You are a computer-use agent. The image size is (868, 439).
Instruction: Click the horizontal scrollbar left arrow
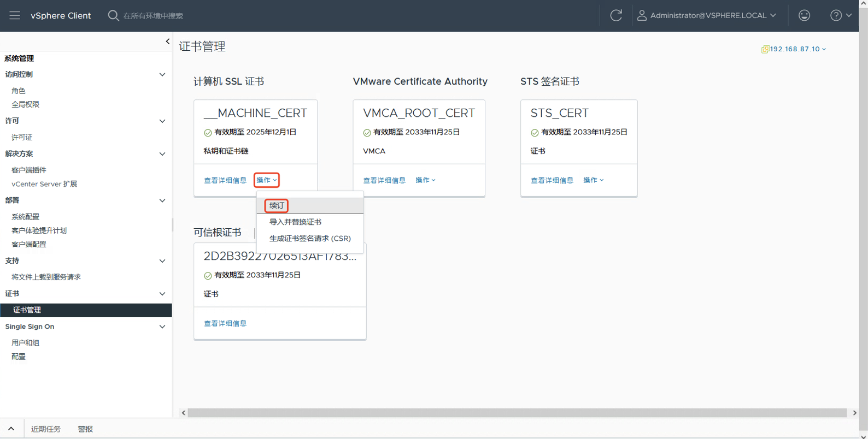[x=184, y=413]
